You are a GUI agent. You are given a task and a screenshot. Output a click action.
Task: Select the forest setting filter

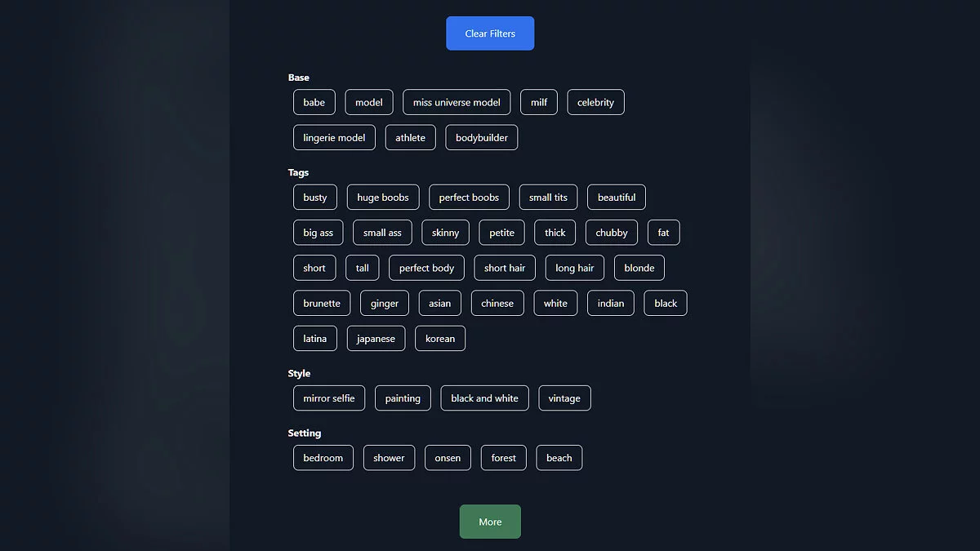(504, 458)
